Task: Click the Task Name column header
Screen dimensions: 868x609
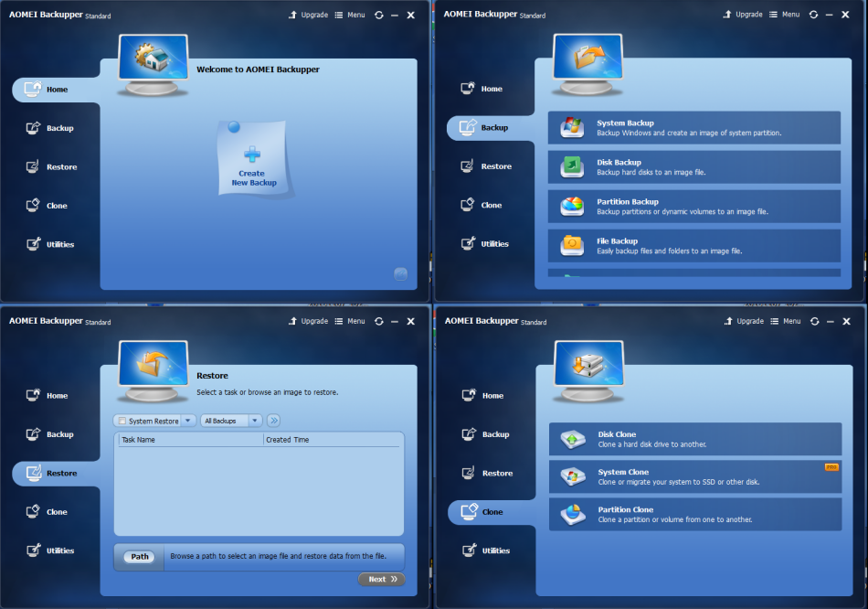Action: pos(138,440)
